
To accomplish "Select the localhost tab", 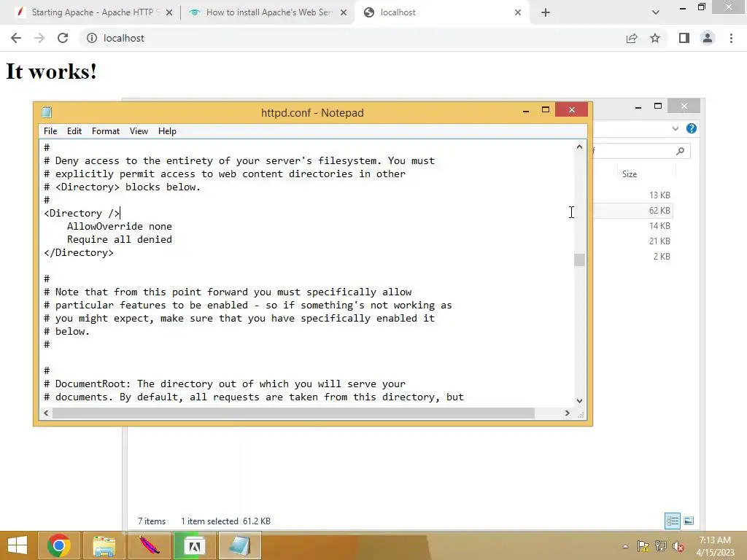I will (441, 12).
